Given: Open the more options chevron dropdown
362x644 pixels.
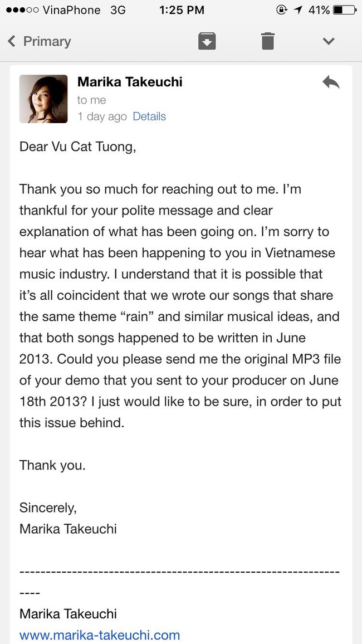Looking at the screenshot, I should pyautogui.click(x=329, y=41).
